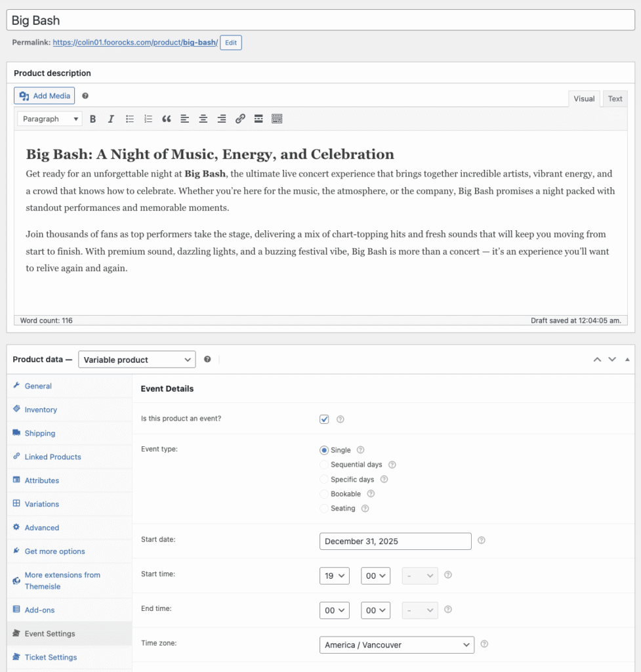Open the Variable product type dropdown

(136, 359)
